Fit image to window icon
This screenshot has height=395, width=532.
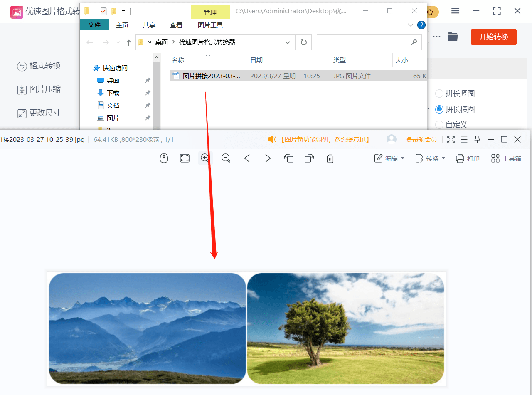click(x=185, y=158)
